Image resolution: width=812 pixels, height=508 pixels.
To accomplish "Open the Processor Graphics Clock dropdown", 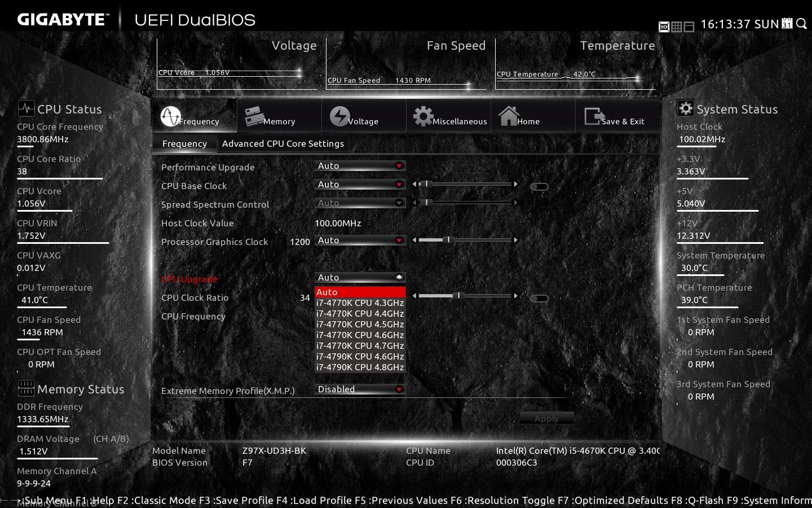I will [360, 240].
